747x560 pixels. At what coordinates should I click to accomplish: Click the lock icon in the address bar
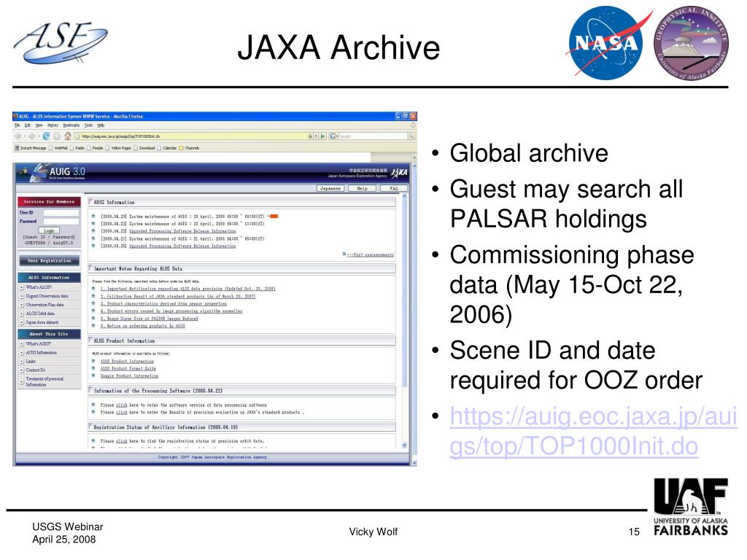[x=310, y=136]
